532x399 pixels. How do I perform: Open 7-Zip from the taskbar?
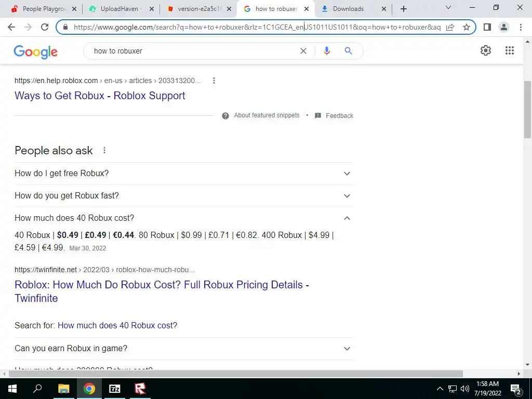click(115, 389)
